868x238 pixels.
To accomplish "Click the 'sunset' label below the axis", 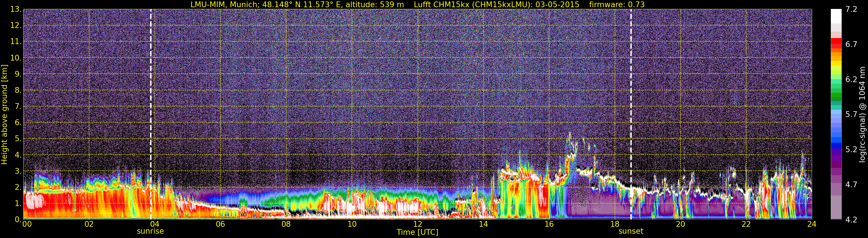I will pos(631,231).
